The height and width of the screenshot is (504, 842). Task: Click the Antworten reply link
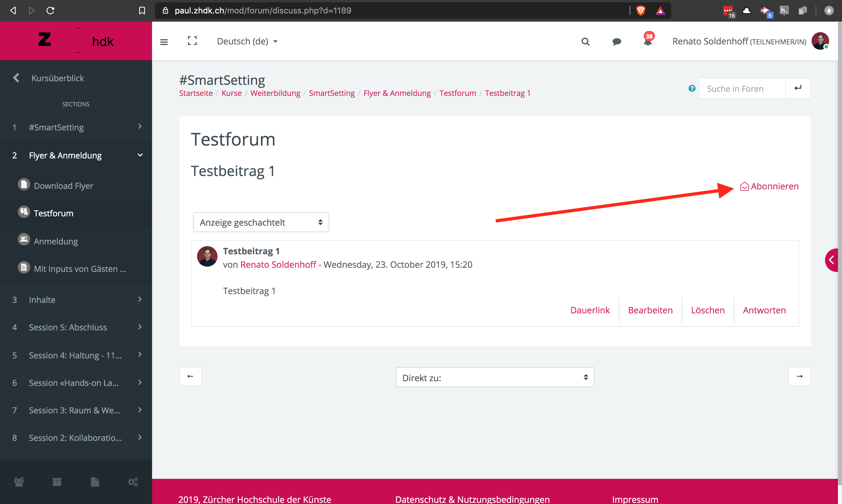(764, 310)
